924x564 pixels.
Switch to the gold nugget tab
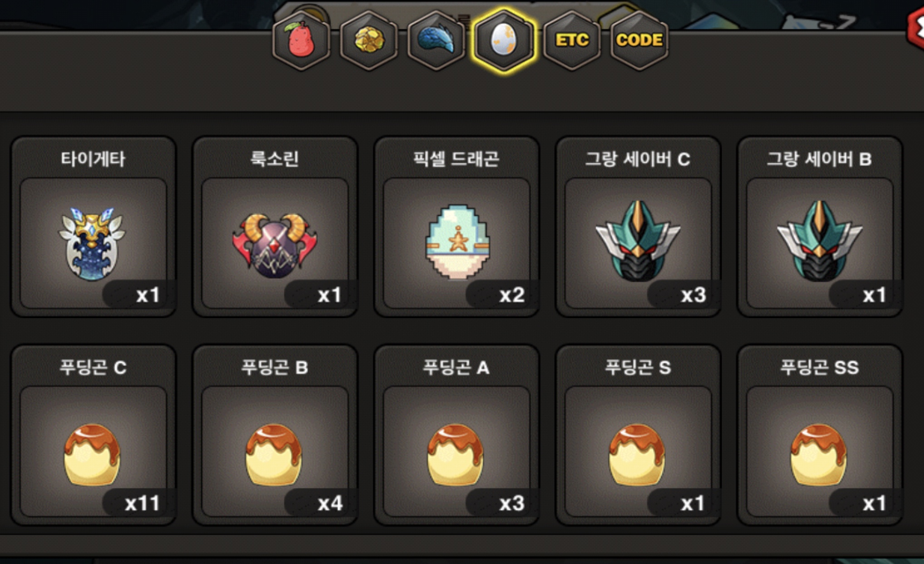369,40
